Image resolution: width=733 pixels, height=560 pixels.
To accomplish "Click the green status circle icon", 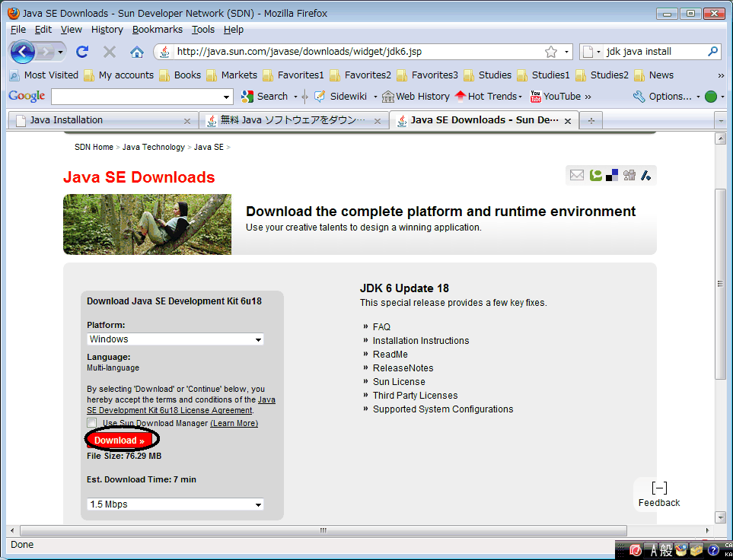I will (x=711, y=97).
